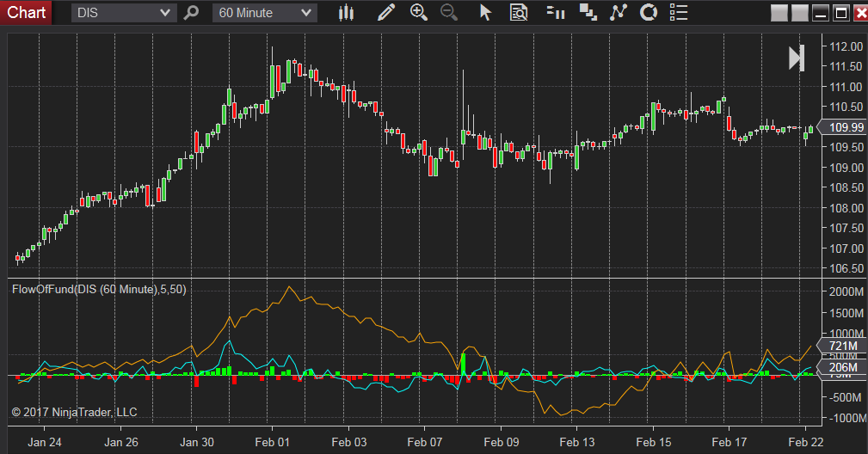Screen dimensions: 868x454
Task: Minimize the chart window
Action: coord(821,13)
